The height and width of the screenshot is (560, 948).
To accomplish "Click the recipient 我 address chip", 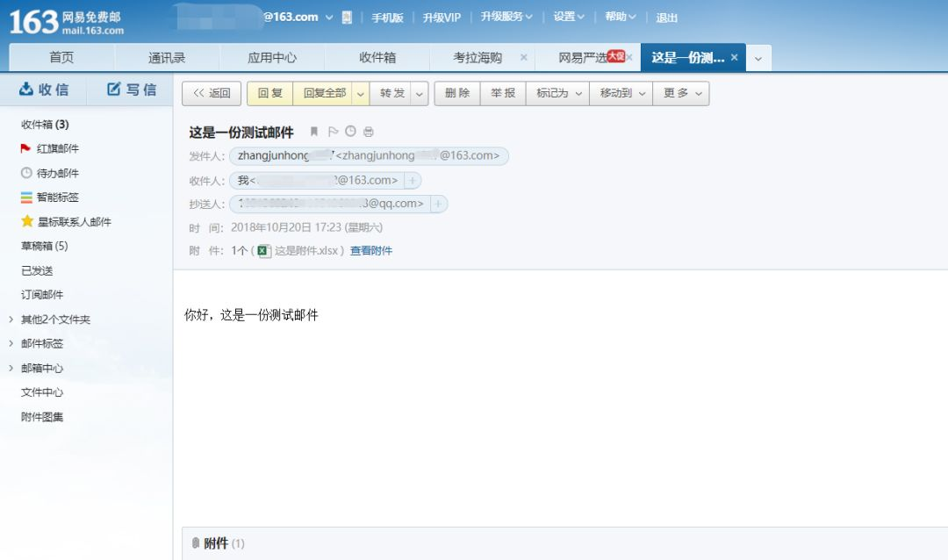I will (318, 180).
